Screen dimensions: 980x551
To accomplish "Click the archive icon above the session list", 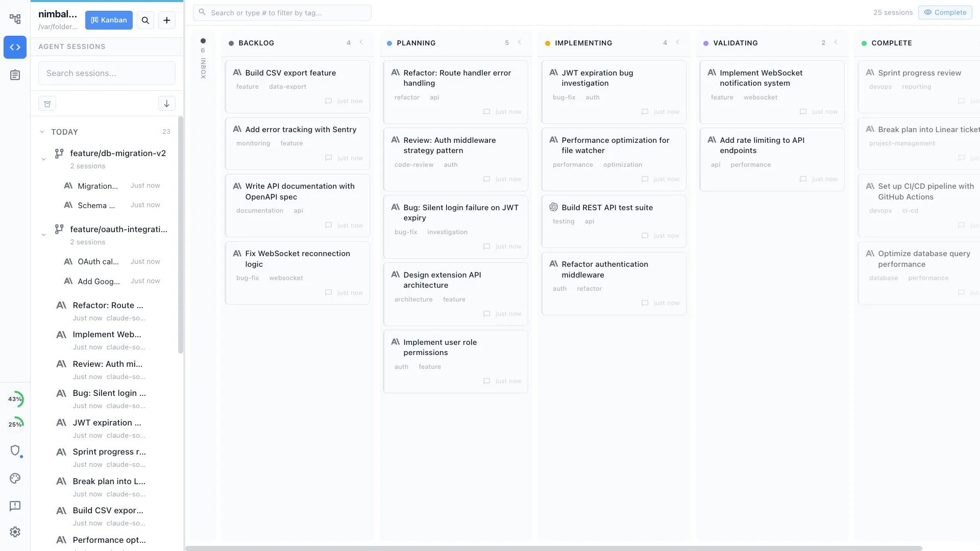I will (x=47, y=103).
